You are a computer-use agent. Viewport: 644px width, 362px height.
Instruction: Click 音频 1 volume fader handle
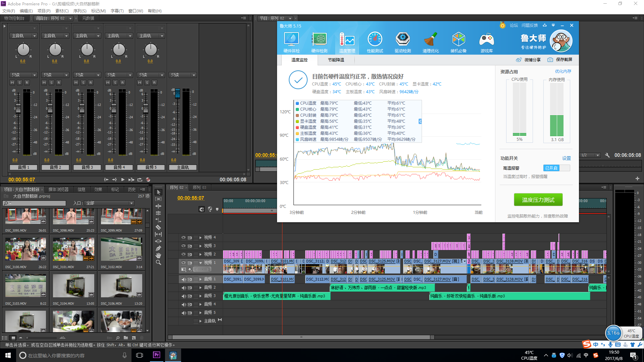(x=18, y=108)
